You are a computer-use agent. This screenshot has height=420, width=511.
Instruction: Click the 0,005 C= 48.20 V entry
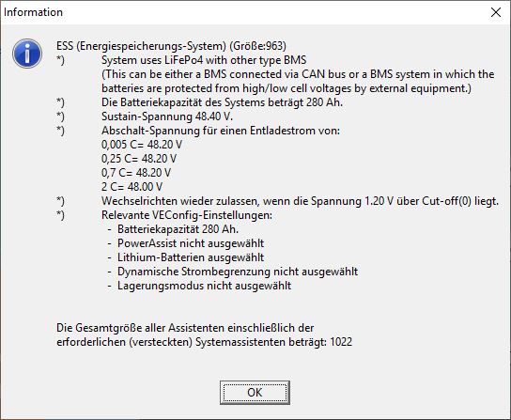pyautogui.click(x=142, y=145)
